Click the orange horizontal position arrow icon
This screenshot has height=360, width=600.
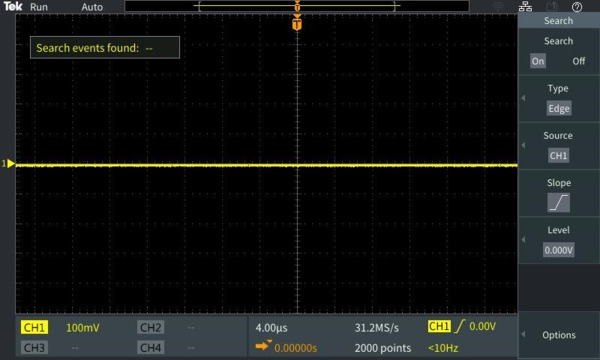point(263,346)
